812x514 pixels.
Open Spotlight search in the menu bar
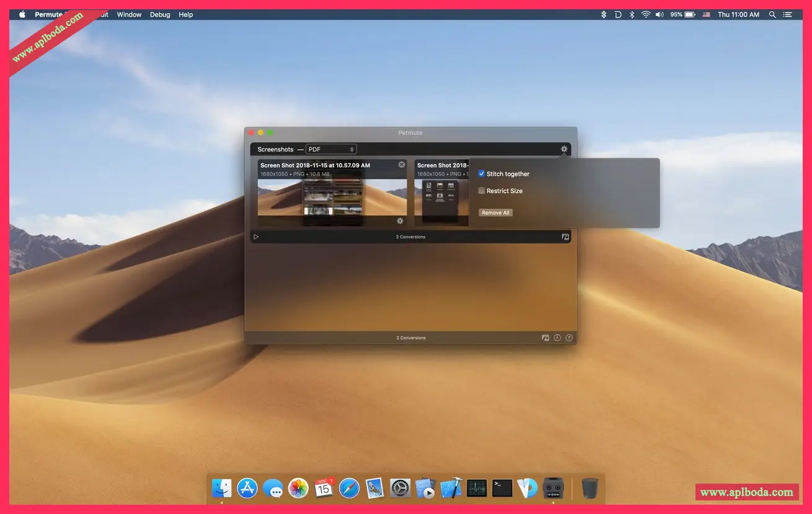(x=772, y=14)
